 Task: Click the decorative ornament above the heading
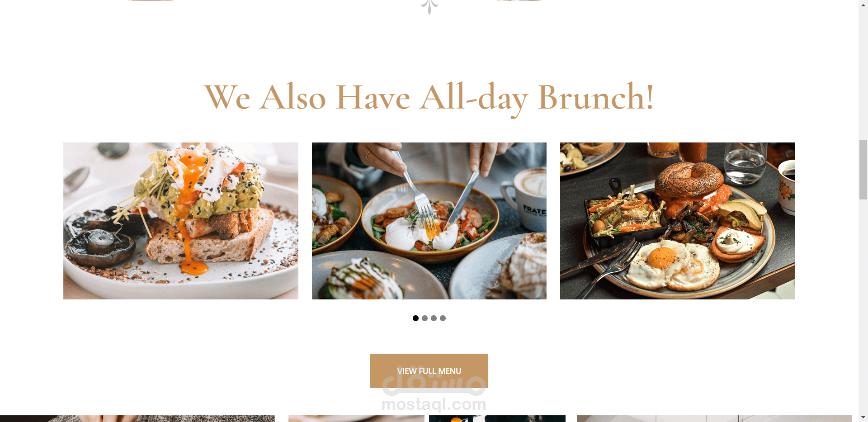click(429, 7)
